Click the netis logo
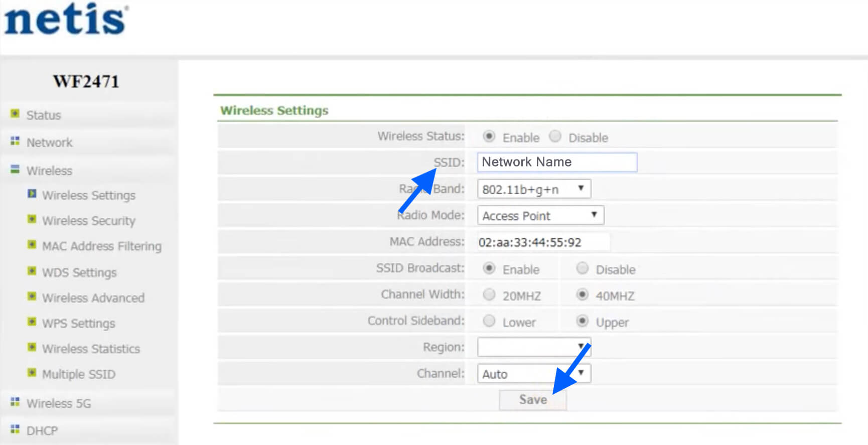This screenshot has width=868, height=445. pyautogui.click(x=65, y=20)
